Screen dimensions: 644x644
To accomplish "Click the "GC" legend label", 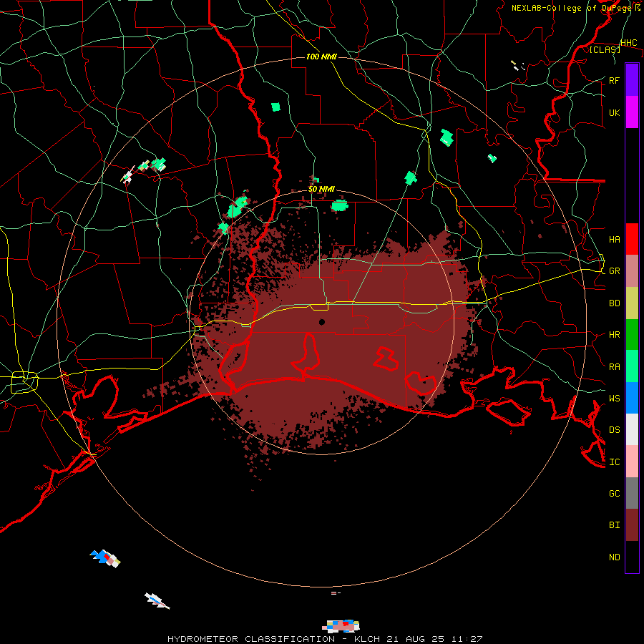I will (x=614, y=494).
